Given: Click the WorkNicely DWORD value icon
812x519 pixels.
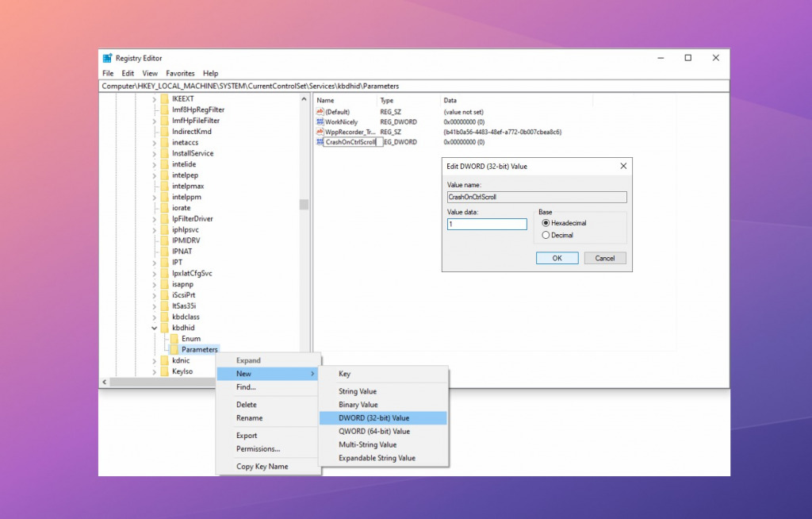Looking at the screenshot, I should tap(320, 122).
